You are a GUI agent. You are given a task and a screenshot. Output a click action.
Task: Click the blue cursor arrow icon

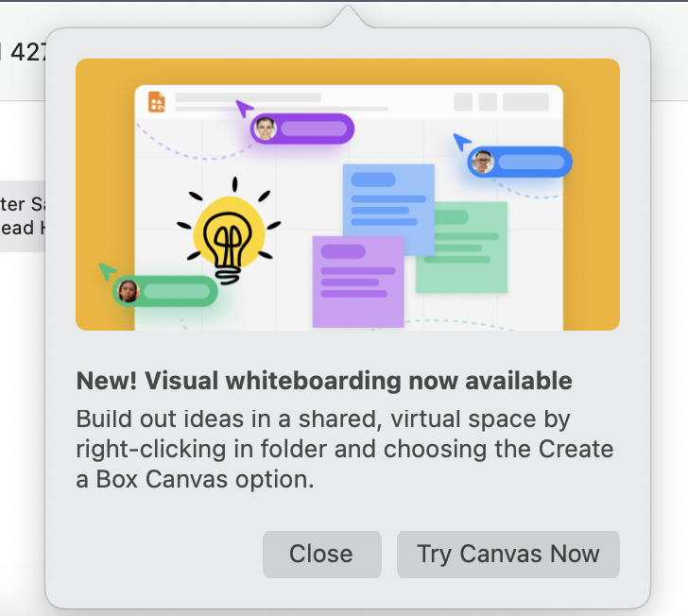point(461,142)
